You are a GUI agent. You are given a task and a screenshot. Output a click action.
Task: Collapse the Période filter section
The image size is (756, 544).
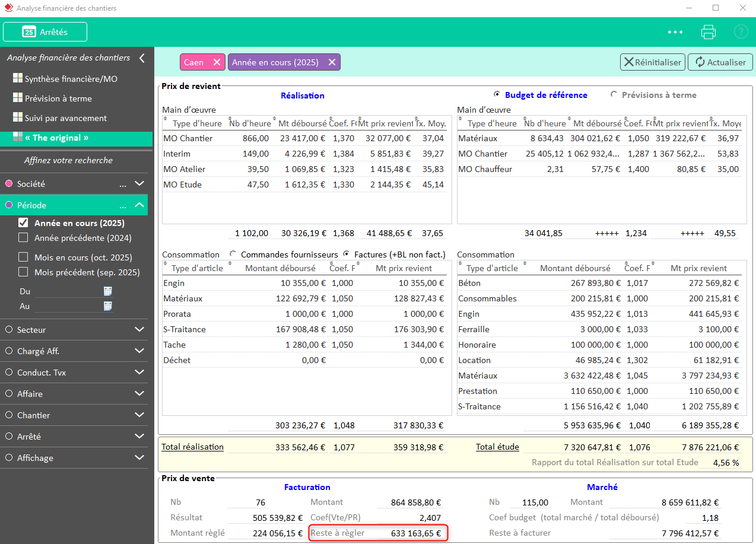[x=139, y=205]
